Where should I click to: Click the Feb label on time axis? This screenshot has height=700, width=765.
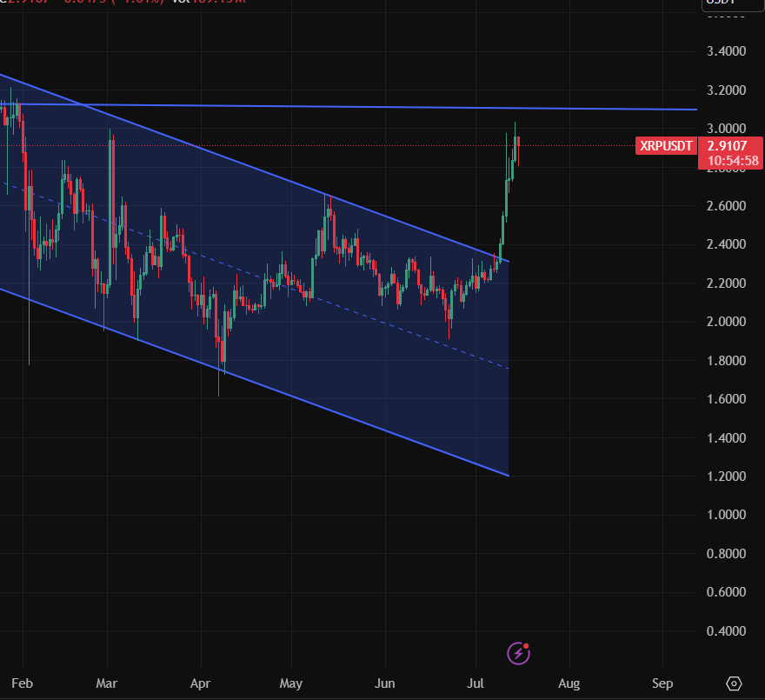pos(22,683)
